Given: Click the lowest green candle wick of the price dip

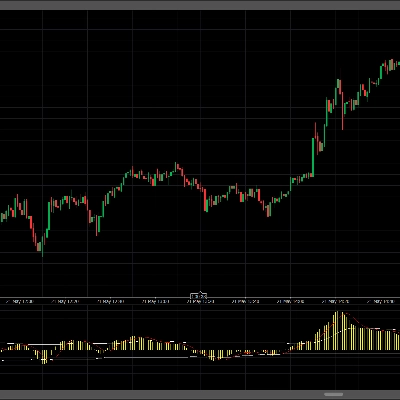Looking at the screenshot, I should point(42,245).
